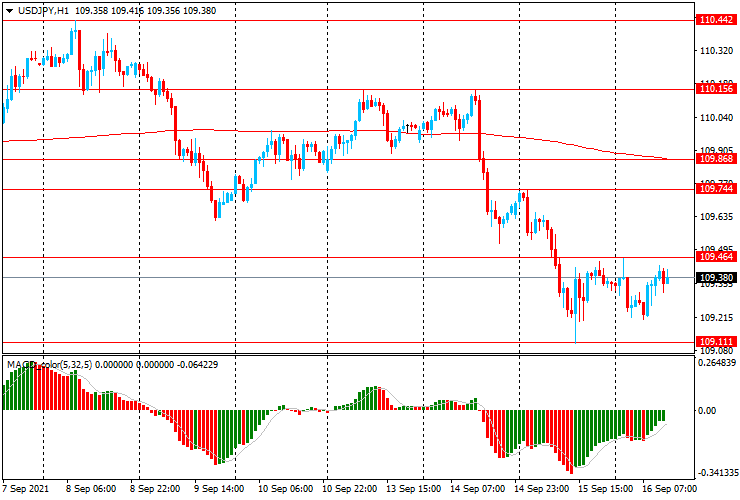Screen dimensions: 740x500
Task: Click the 16 Sep 07:00 time axis label
Action: [669, 488]
